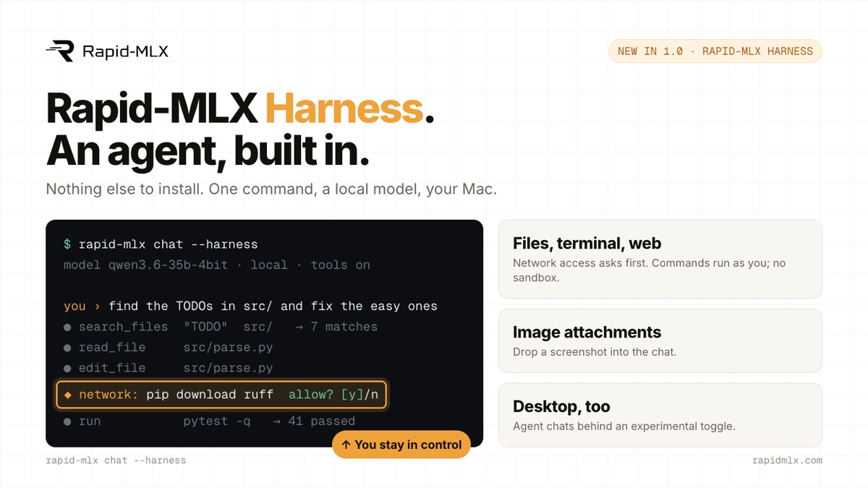Click 'allow? [y]/n' in the network prompt
The image size is (868, 488).
[x=333, y=395]
